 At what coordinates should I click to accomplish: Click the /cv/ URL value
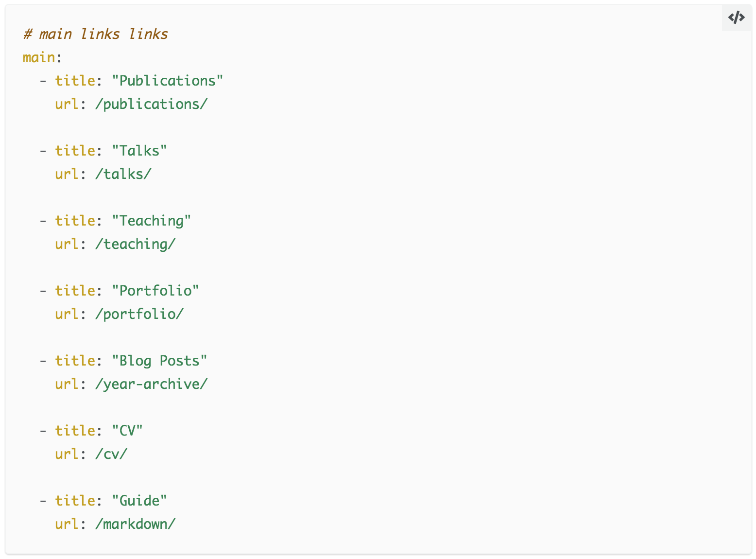[111, 454]
